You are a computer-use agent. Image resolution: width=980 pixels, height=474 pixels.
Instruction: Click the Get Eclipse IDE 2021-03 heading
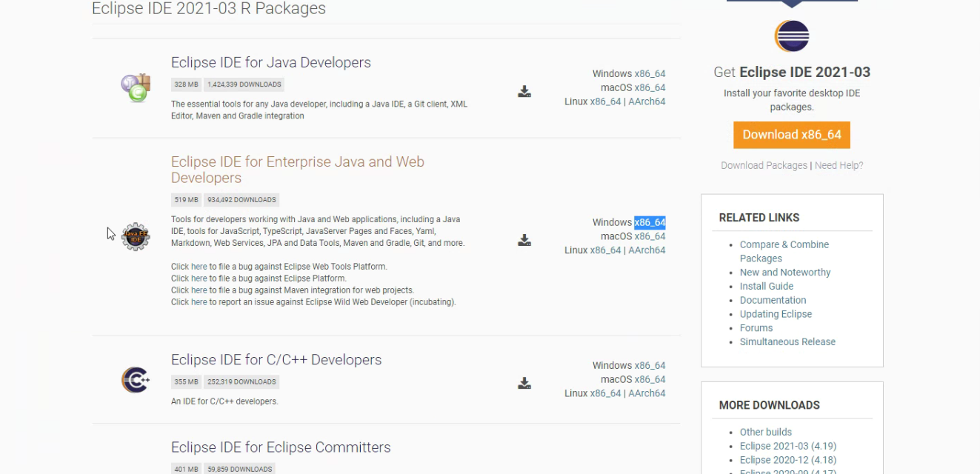(x=792, y=72)
